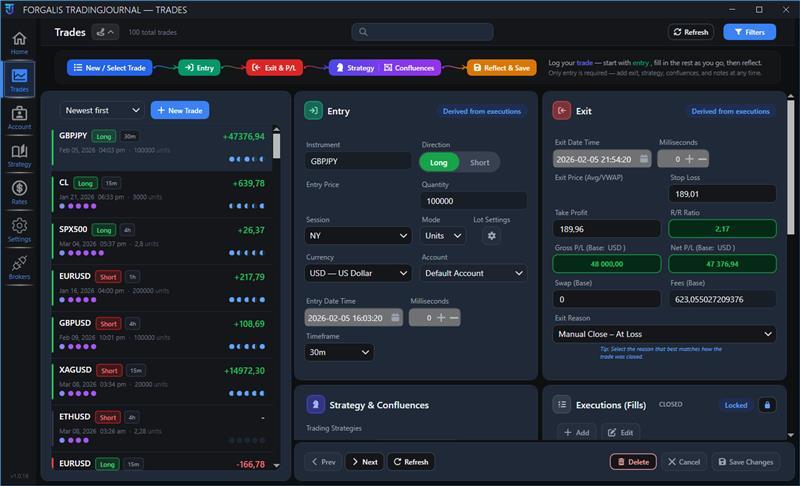Screen dimensions: 800x486
Task: Expand the Newest first sort dropdown
Action: tap(102, 110)
